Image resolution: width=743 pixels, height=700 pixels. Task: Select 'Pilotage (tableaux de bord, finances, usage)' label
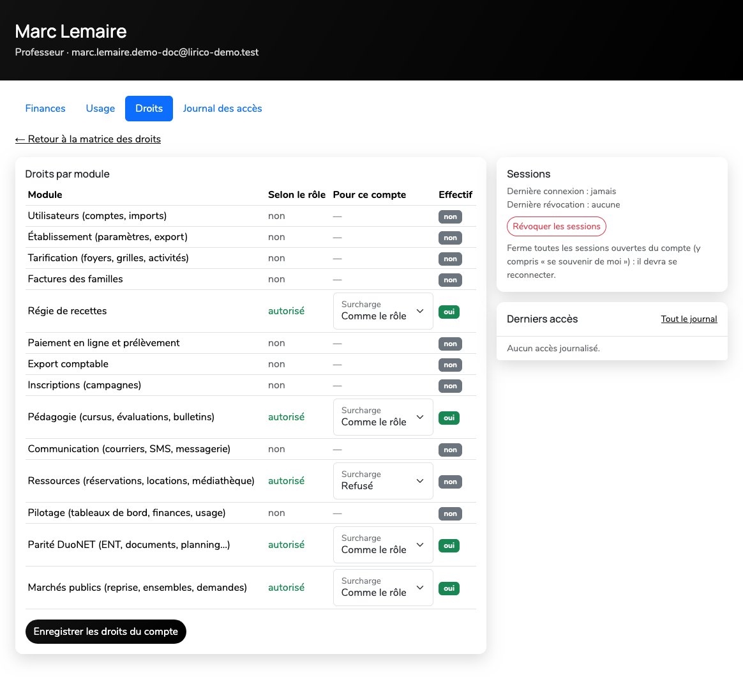click(x=126, y=513)
